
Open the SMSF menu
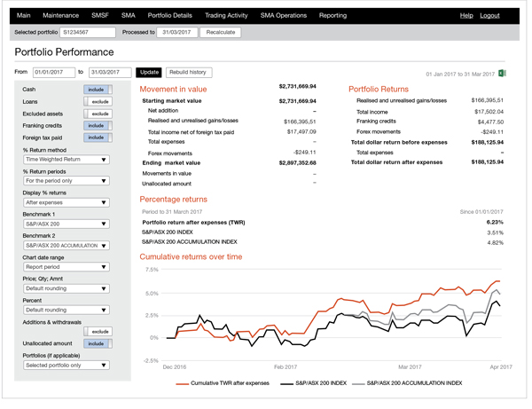coord(100,16)
